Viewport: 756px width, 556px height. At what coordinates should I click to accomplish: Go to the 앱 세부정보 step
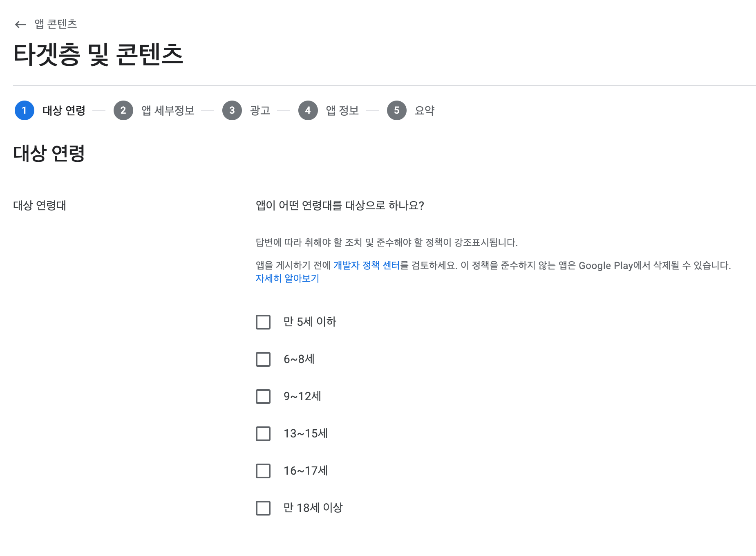pyautogui.click(x=168, y=110)
